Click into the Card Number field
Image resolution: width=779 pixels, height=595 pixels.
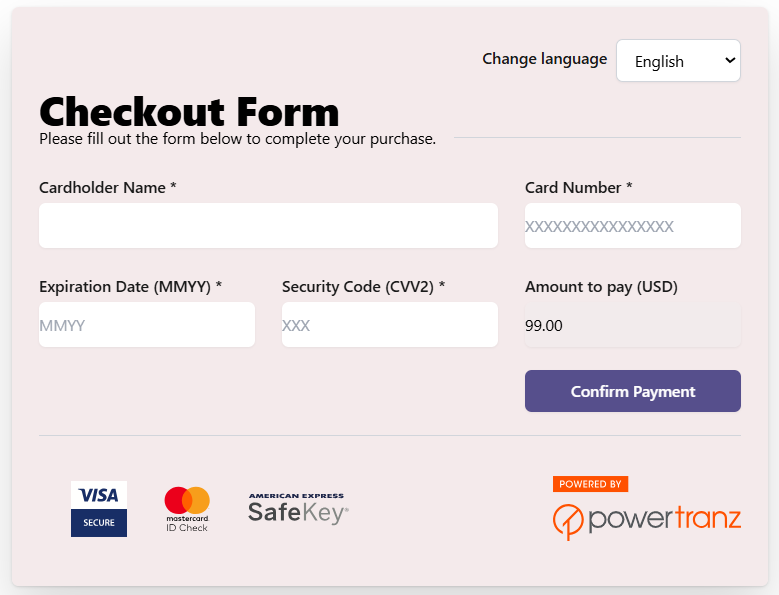point(632,226)
